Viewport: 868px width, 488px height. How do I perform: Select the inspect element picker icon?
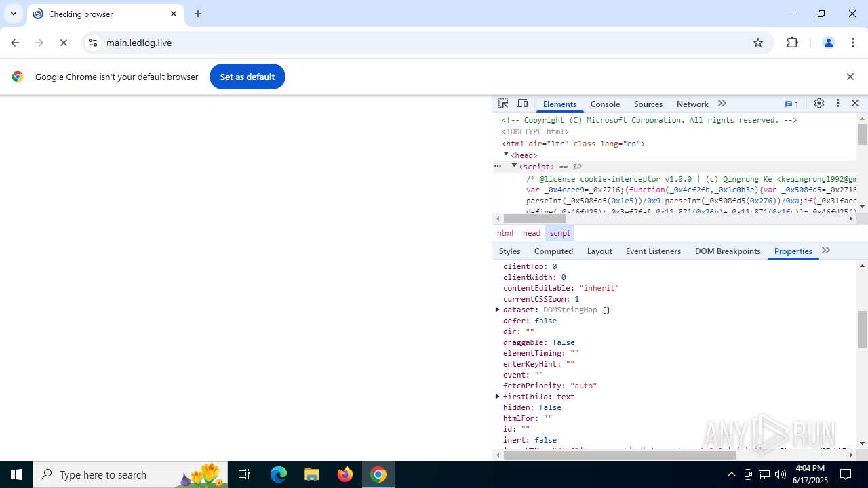503,104
